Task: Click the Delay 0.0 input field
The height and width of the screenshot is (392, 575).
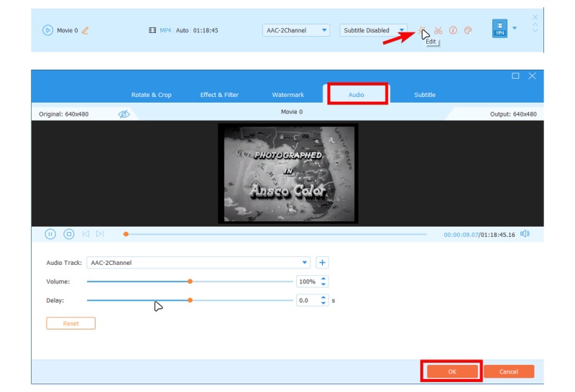Action: point(308,300)
